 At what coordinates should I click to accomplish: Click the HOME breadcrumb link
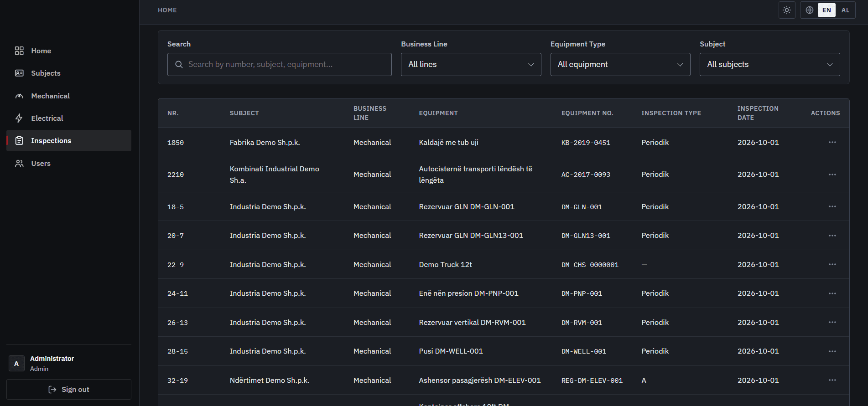[x=167, y=10]
